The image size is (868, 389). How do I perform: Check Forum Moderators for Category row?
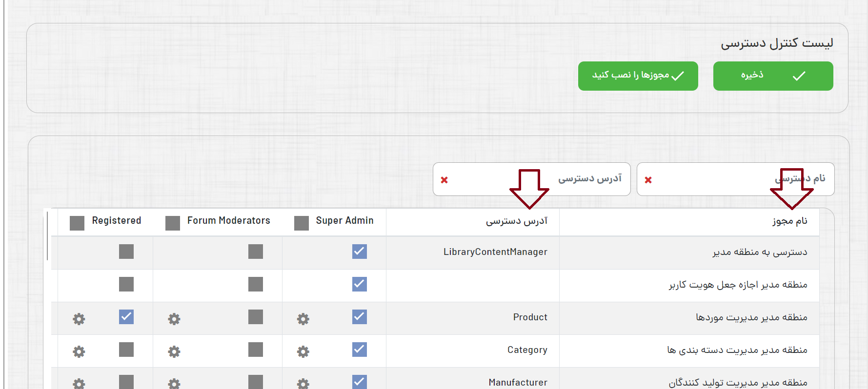(x=256, y=350)
